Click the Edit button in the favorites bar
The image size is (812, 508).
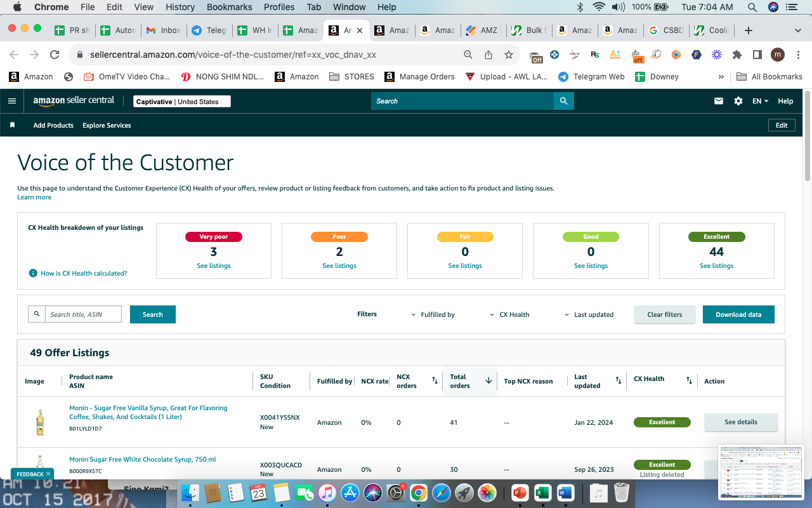click(782, 125)
